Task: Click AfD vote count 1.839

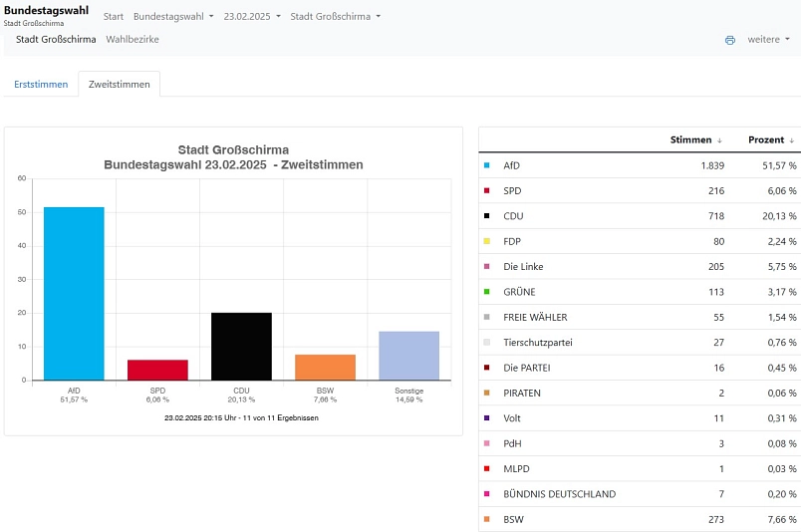Action: coord(712,165)
